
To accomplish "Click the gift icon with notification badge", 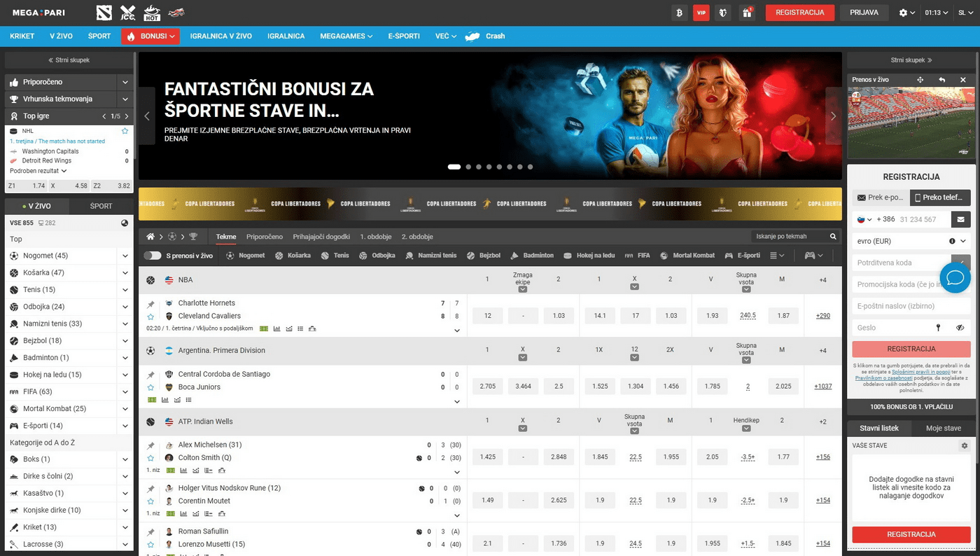I will pos(746,13).
